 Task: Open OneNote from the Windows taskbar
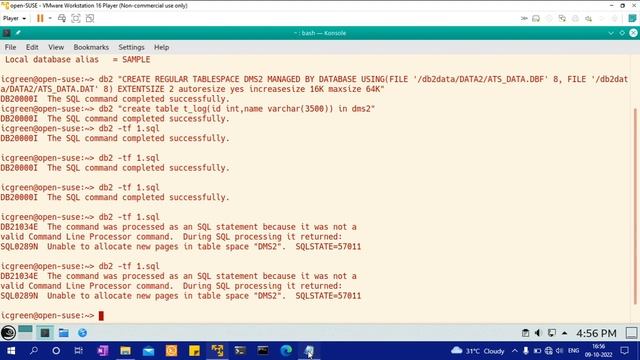102,351
